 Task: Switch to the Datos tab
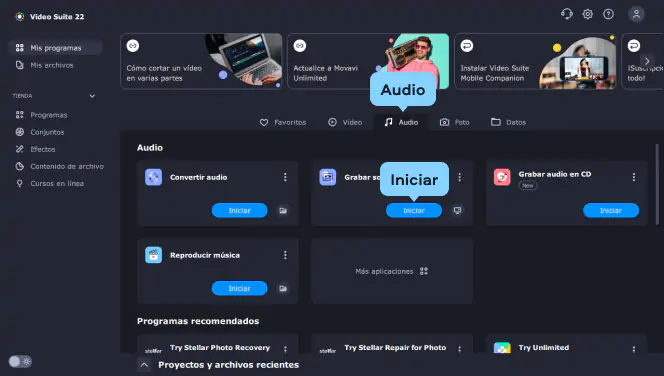[508, 122]
